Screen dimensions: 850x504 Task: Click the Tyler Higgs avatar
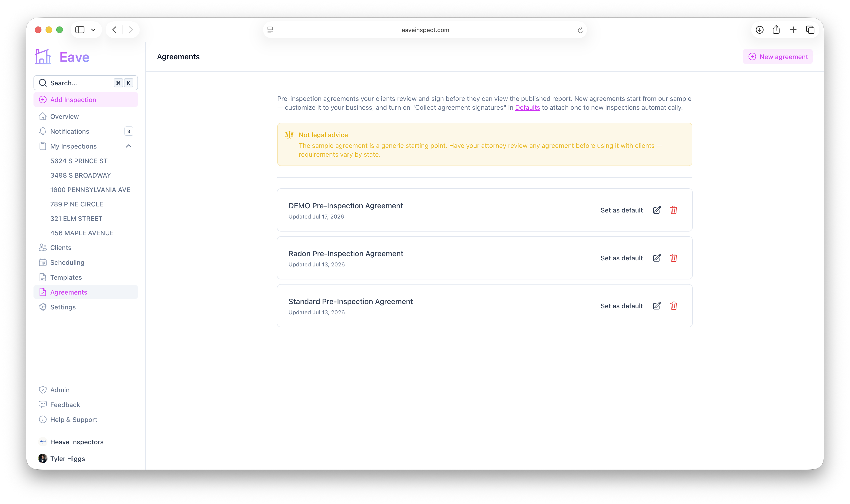point(43,458)
